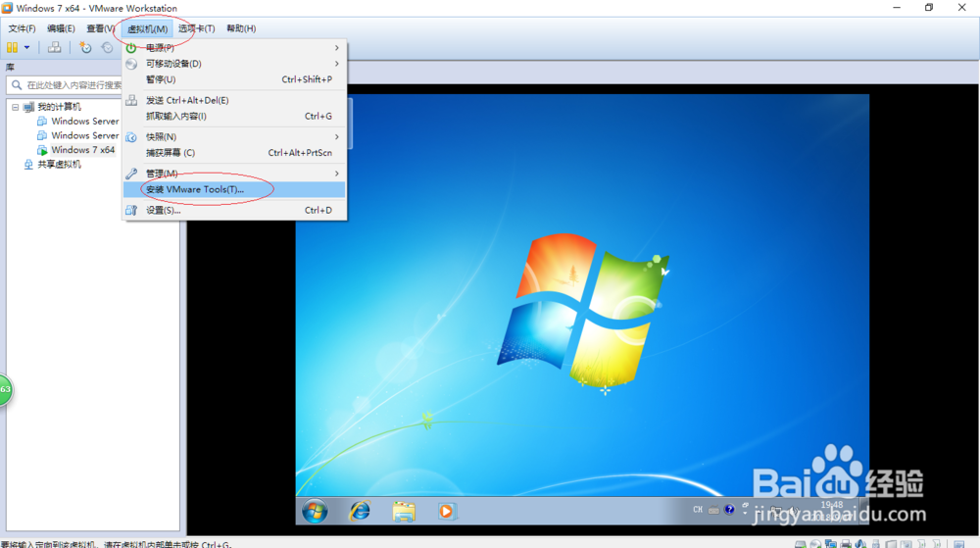Open the 文件(F) menu
The image size is (980, 548).
pyautogui.click(x=22, y=28)
